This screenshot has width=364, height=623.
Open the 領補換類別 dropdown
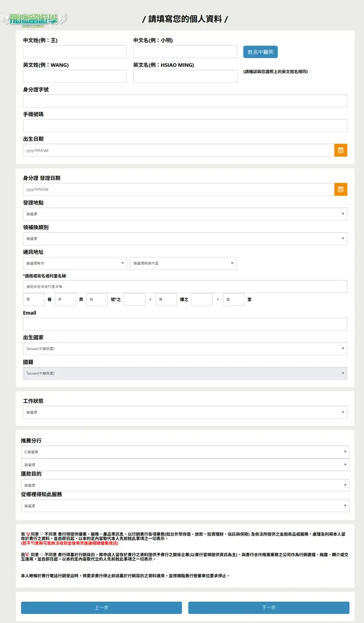coord(184,238)
